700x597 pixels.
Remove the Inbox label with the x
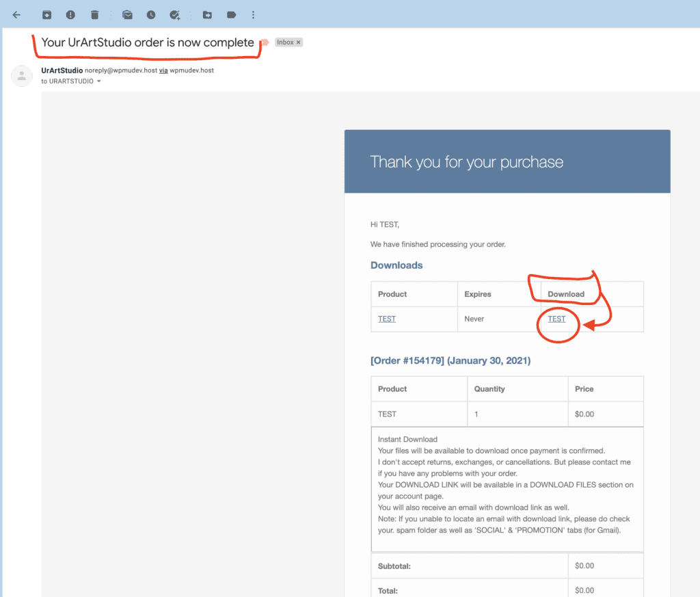coord(298,42)
